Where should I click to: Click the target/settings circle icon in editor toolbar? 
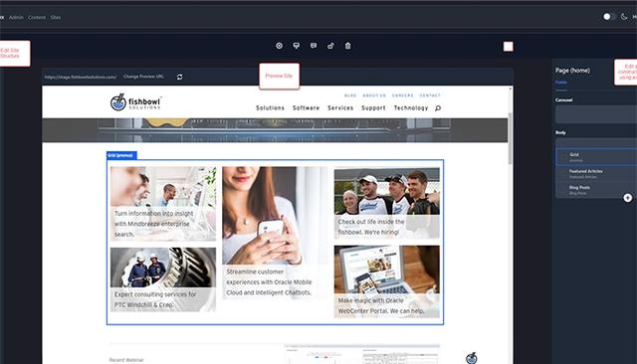[279, 46]
